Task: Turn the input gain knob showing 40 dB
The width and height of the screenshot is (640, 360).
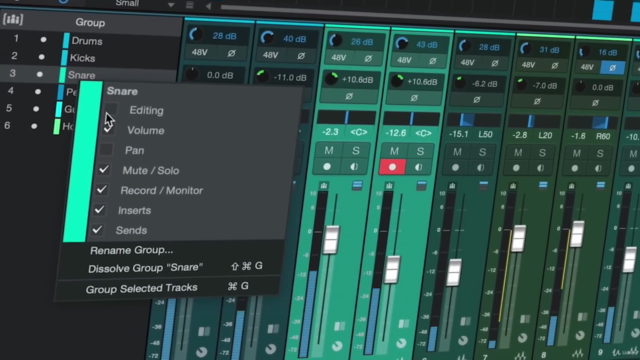Action: (x=267, y=38)
